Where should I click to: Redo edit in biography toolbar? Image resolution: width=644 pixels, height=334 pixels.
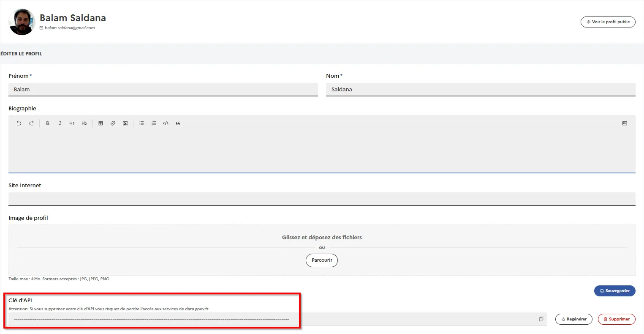[31, 123]
